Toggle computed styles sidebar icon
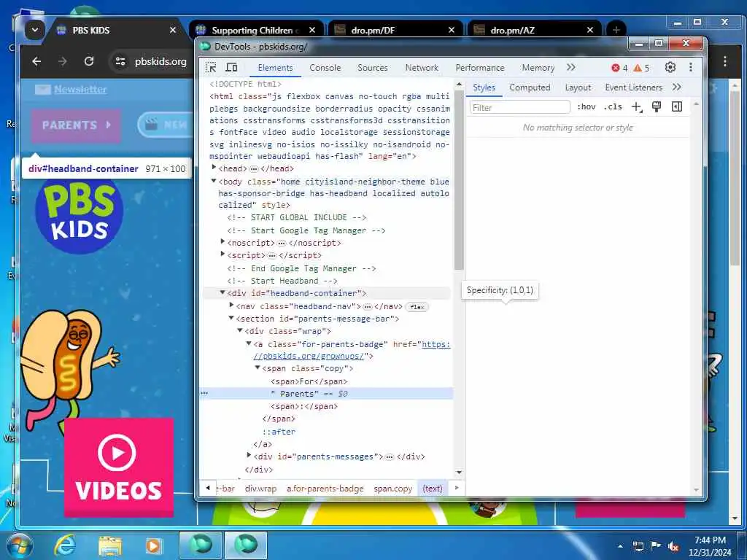Screen dimensions: 747x560 pyautogui.click(x=677, y=107)
